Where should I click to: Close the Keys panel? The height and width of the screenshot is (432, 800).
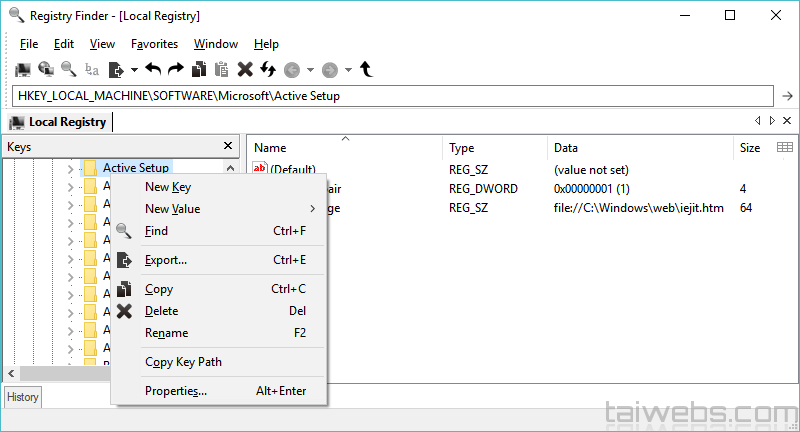tap(227, 147)
